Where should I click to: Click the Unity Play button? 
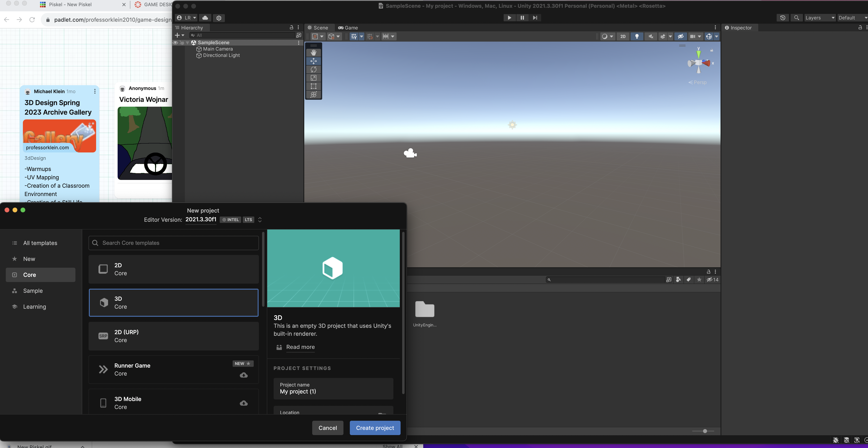[x=509, y=18]
